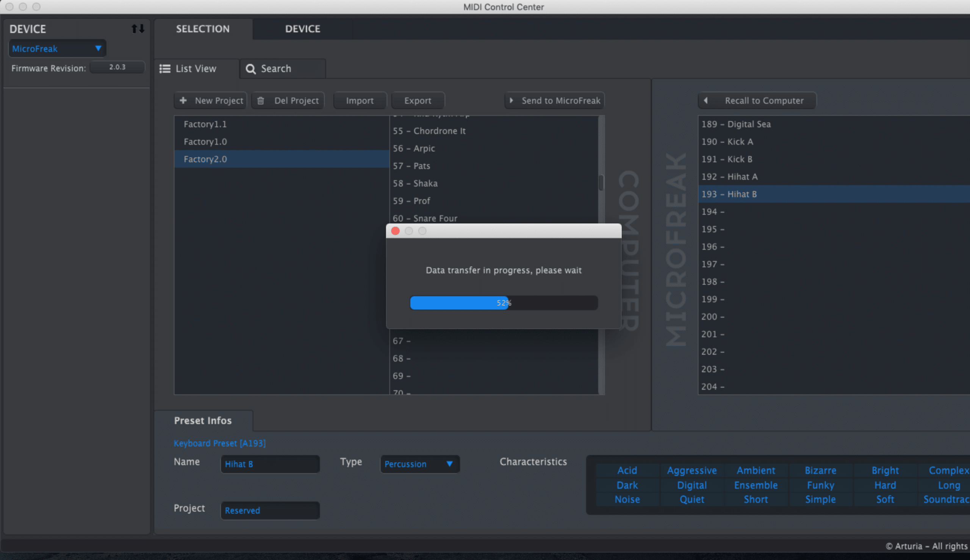This screenshot has width=970, height=560.
Task: Toggle the Digital characteristic tag
Action: 692,485
